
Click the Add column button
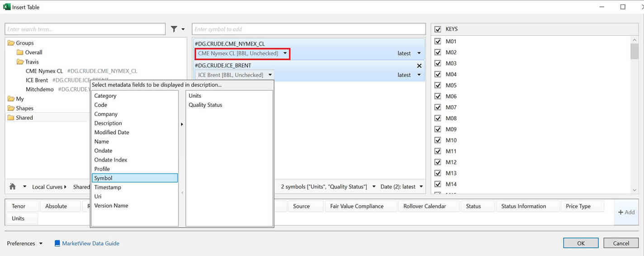click(626, 212)
